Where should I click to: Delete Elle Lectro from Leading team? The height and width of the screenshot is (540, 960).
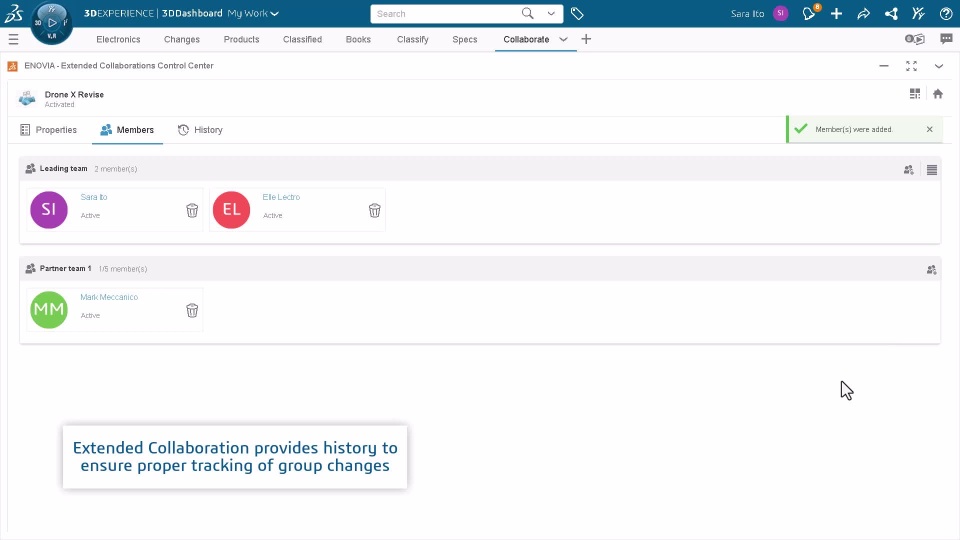click(375, 210)
